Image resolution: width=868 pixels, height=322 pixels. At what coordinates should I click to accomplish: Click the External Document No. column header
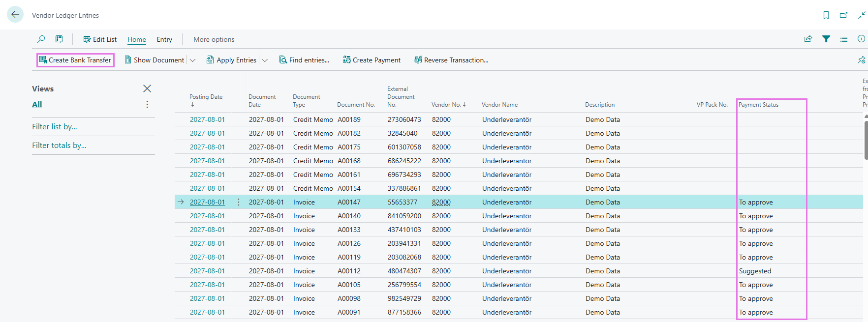pos(401,97)
